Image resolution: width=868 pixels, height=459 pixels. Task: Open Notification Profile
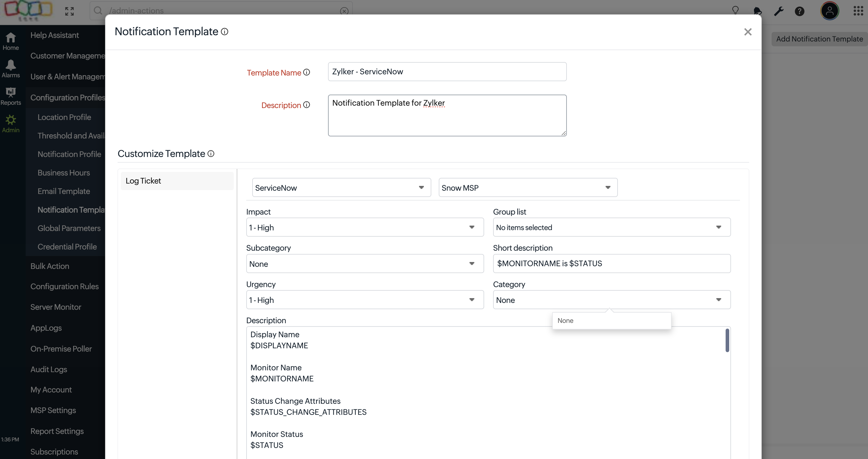[x=69, y=154]
